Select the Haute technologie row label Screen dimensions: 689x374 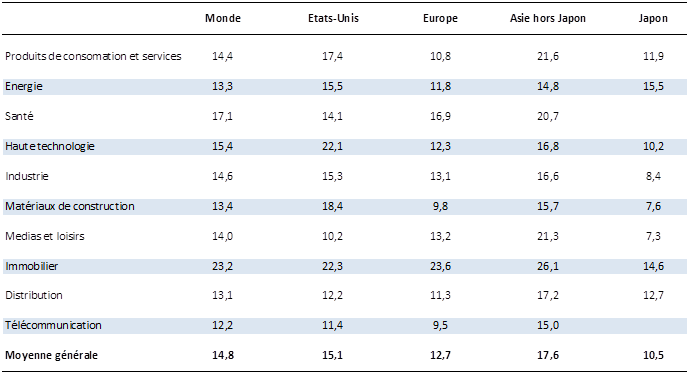click(x=50, y=146)
